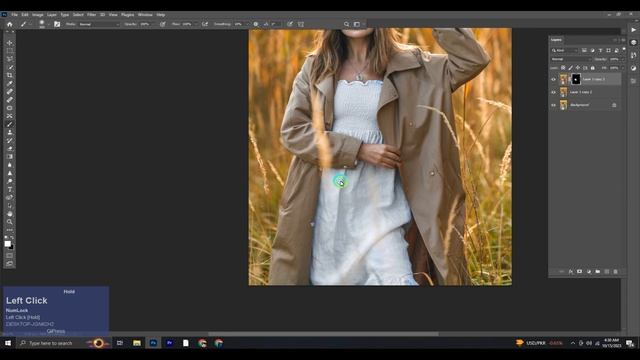Click the Background layer thumbnail
The height and width of the screenshot is (360, 640).
(x=564, y=105)
